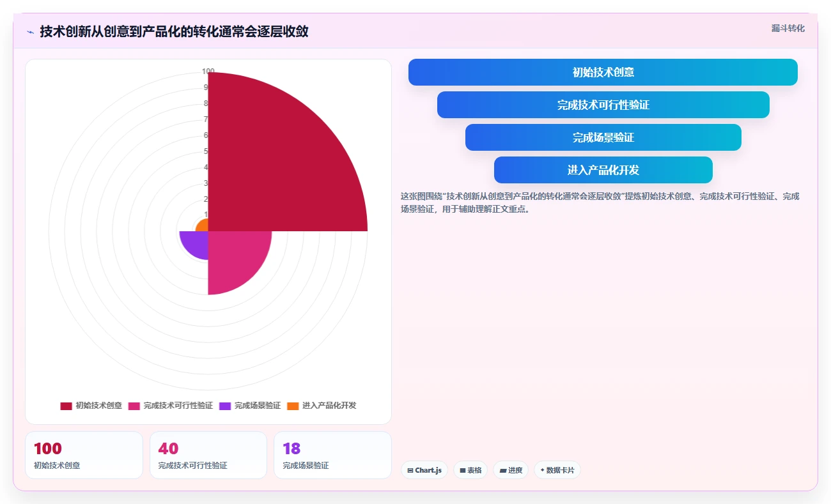Click the sparkle icon in 数据卡片 tag
The width and height of the screenshot is (831, 504).
[542, 470]
